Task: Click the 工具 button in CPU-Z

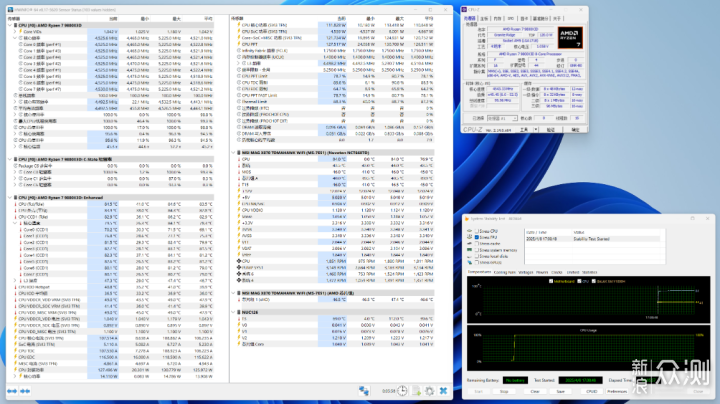Action: pos(524,130)
